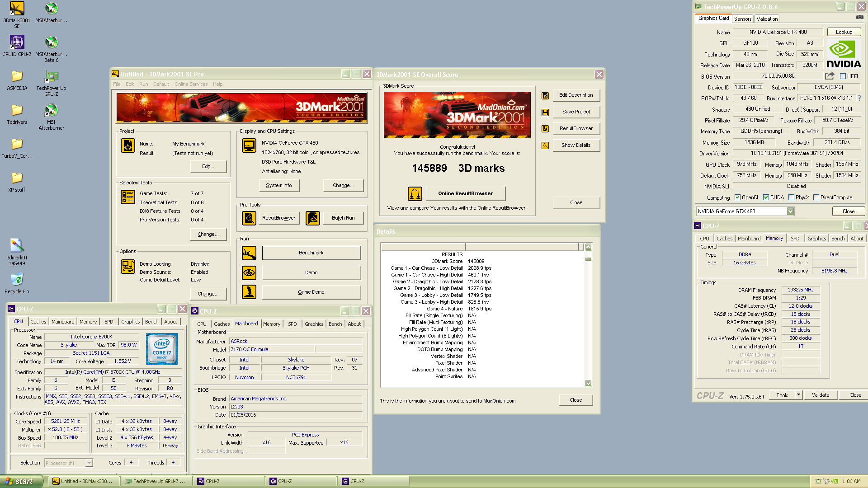Click the Batch Run button
The height and width of the screenshot is (488, 868).
[x=343, y=218]
